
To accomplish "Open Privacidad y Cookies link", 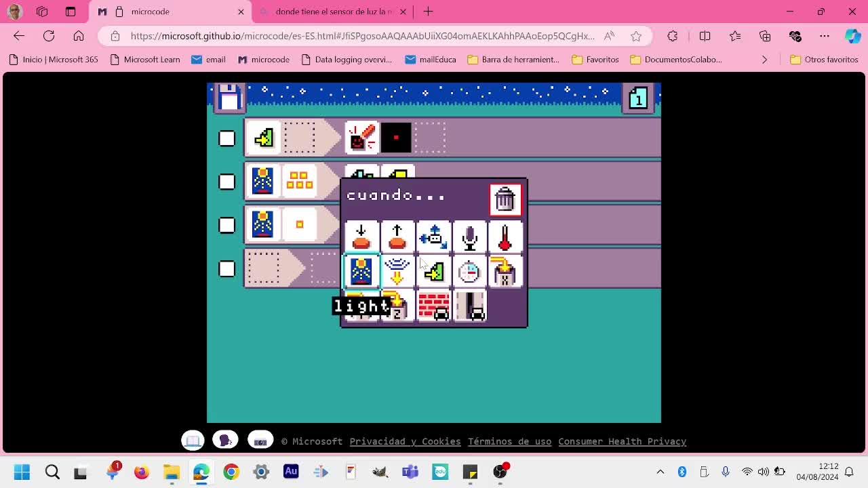I will point(405,441).
